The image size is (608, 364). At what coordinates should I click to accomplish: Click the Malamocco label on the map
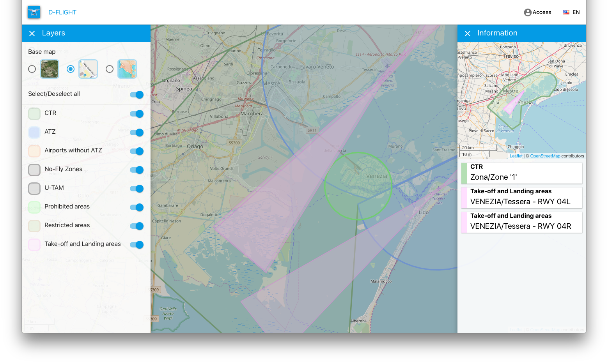(x=381, y=281)
